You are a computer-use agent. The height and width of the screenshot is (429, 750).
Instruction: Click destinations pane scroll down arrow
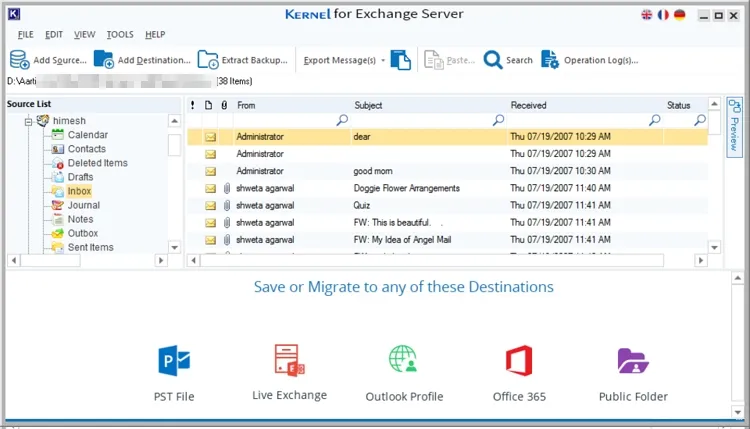click(x=738, y=412)
